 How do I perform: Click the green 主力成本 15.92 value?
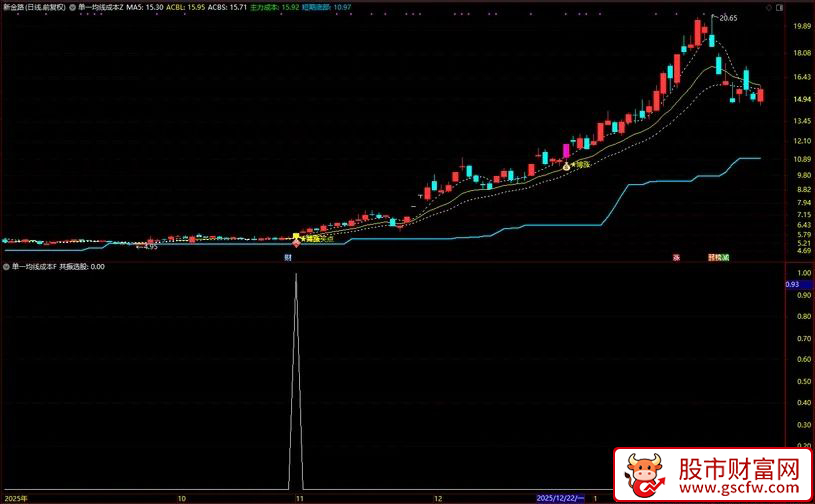tap(274, 8)
